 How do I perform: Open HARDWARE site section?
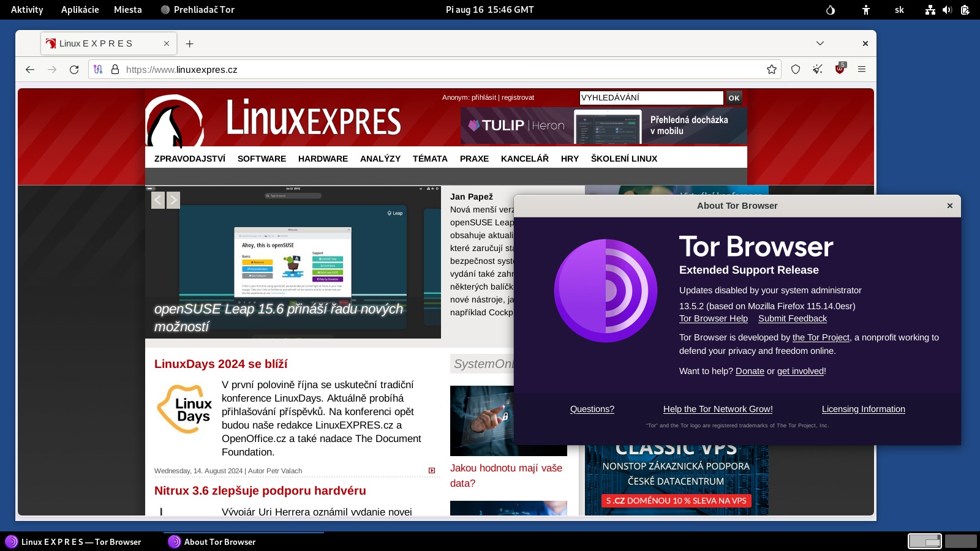[x=323, y=159]
